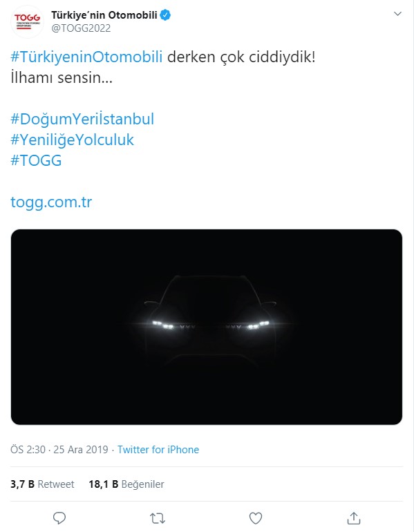The width and height of the screenshot is (414, 532).
Task: Open hashtag #TürkiyeninOtomobili
Action: [86, 57]
